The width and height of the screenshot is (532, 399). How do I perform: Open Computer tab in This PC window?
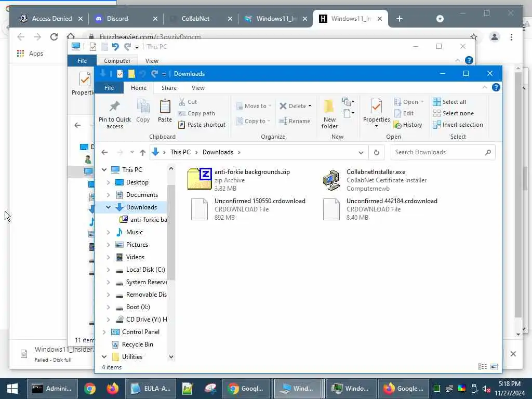pos(117,61)
